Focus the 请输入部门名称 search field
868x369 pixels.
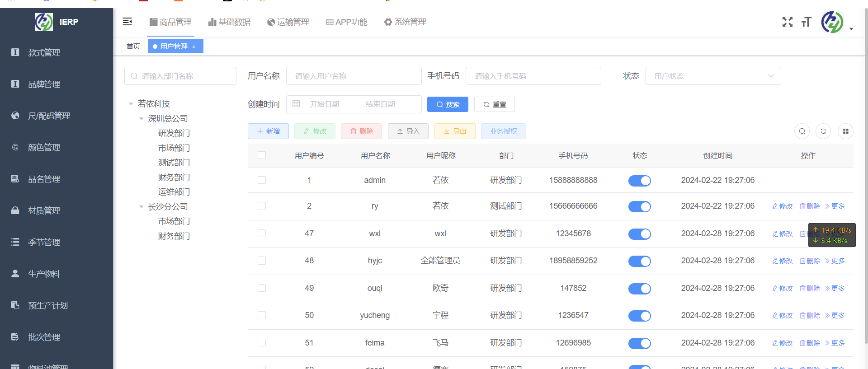click(x=180, y=76)
